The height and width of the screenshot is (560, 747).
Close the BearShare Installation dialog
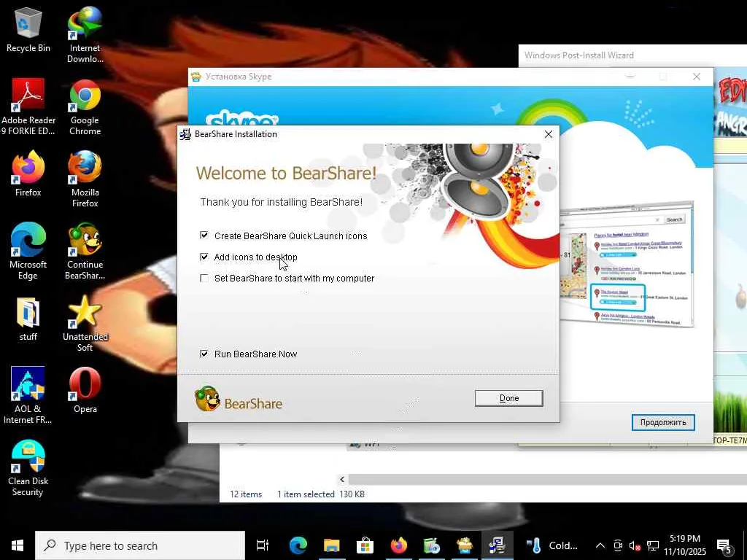coord(549,134)
